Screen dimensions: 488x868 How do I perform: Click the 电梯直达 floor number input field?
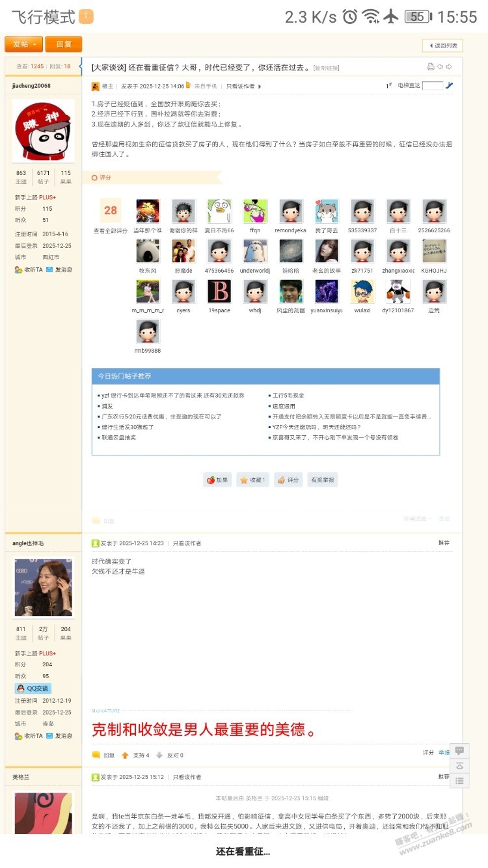432,86
